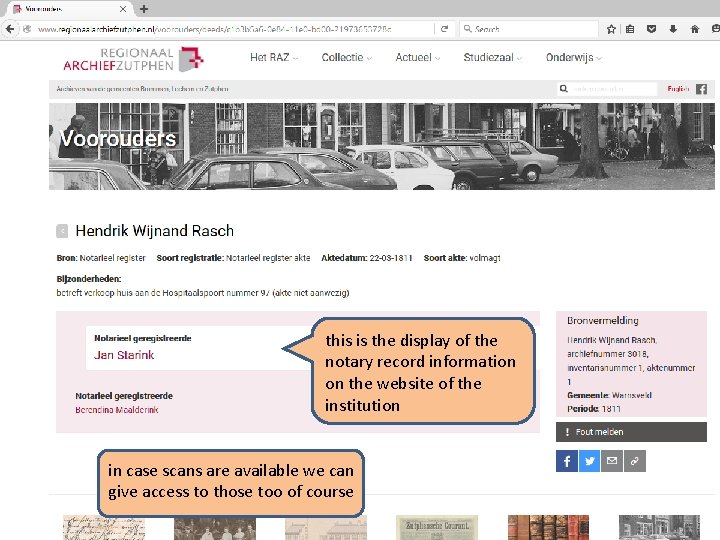Screen dimensions: 720x540
Task: Open the Berendina Maalderink person link
Action: 117,410
